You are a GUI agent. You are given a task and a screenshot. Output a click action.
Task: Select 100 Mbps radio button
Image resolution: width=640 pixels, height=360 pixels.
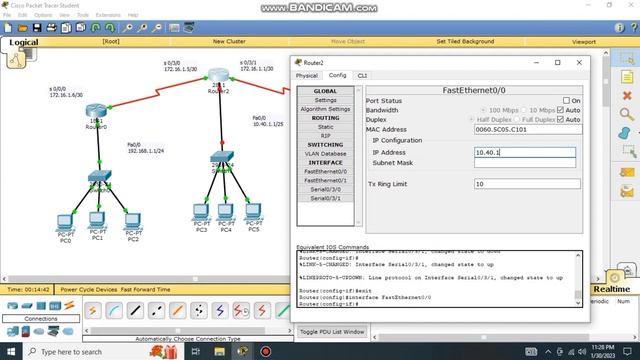[x=483, y=110]
